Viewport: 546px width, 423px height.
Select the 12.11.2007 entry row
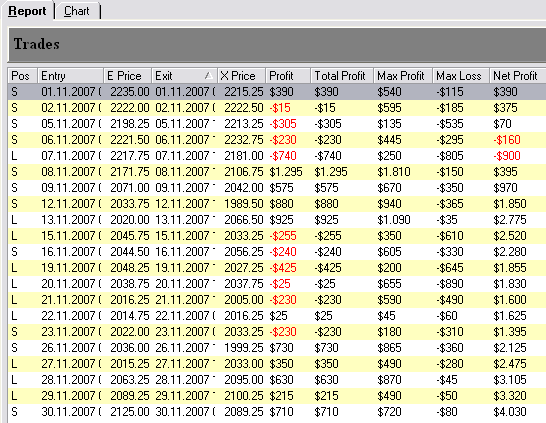tap(277, 204)
